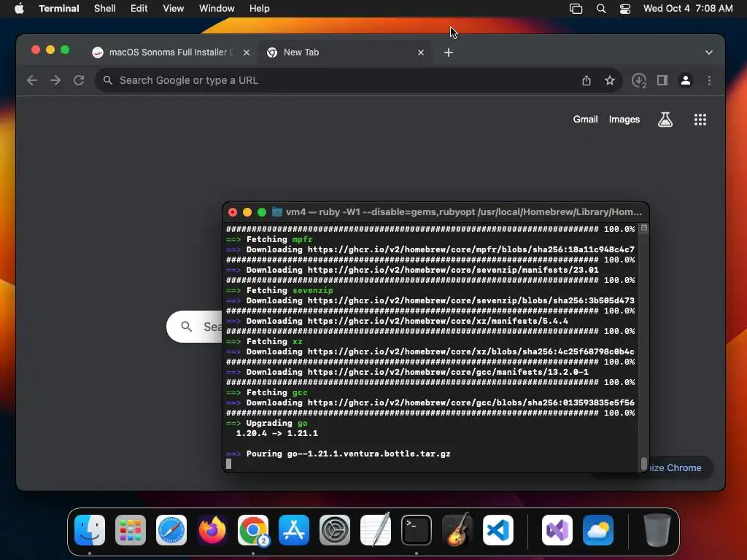Close the macOS Sonoma Full Installer tab
This screenshot has height=560, width=747.
click(x=247, y=52)
